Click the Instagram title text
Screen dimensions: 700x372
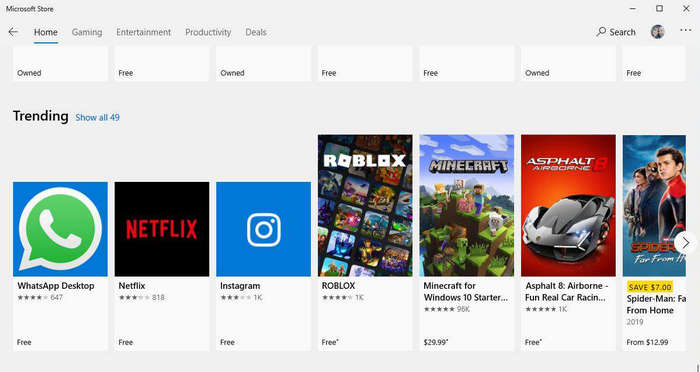click(x=240, y=286)
